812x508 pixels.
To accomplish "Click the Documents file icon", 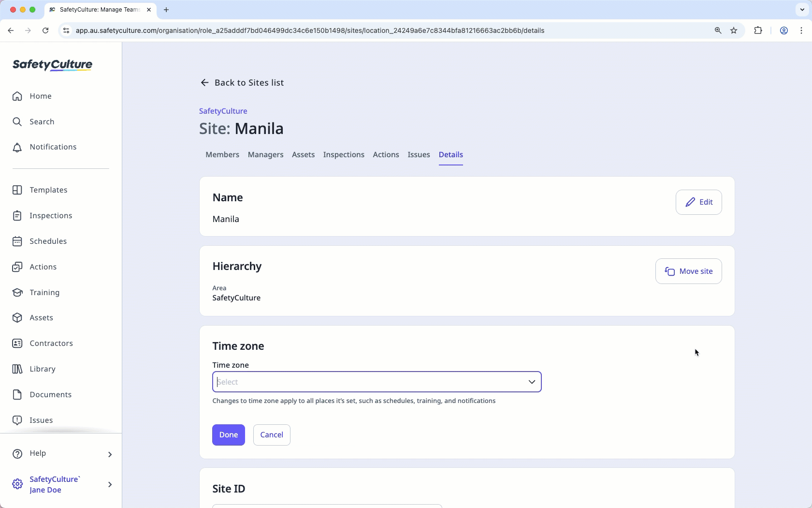I will pyautogui.click(x=17, y=395).
